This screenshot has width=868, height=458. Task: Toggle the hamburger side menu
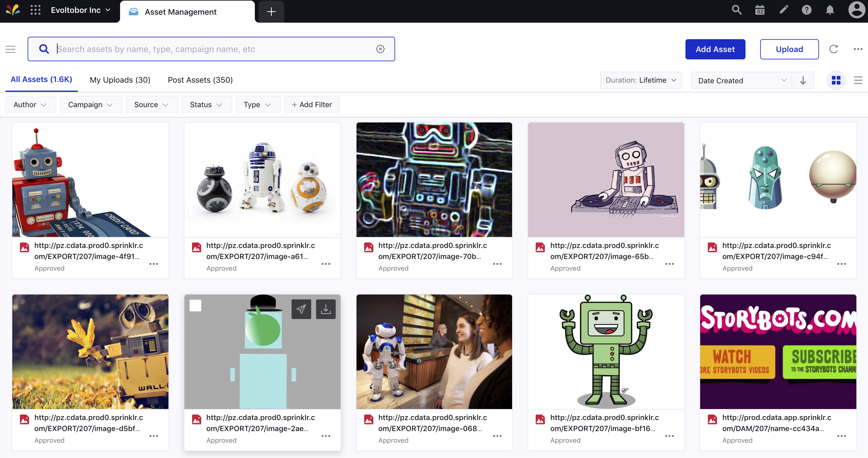(10, 49)
